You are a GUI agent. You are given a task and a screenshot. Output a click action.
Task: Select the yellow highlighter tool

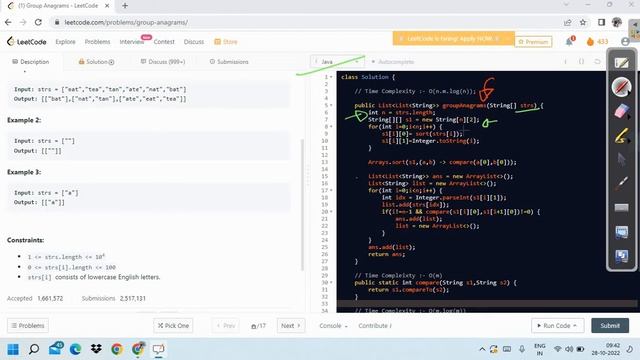[x=621, y=136]
